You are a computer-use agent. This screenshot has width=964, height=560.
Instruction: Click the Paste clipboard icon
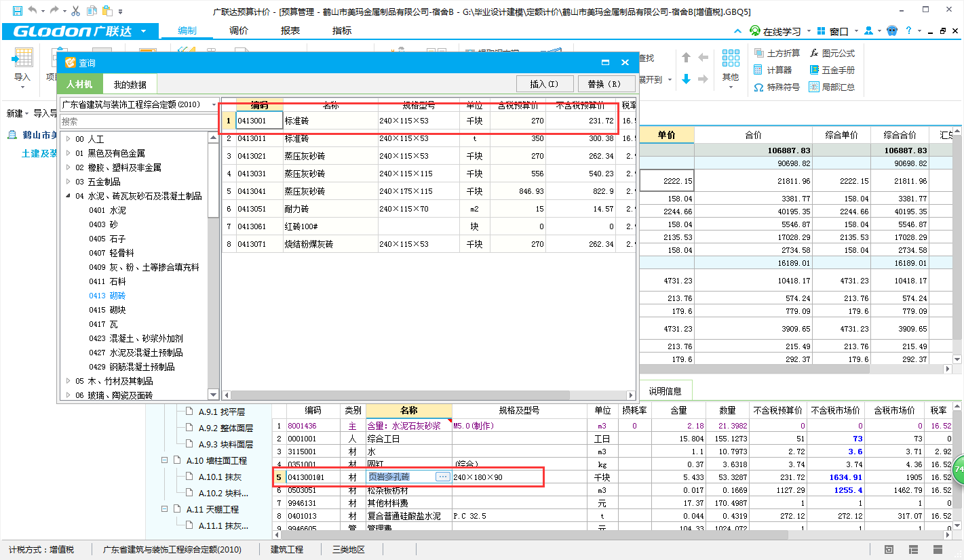107,11
